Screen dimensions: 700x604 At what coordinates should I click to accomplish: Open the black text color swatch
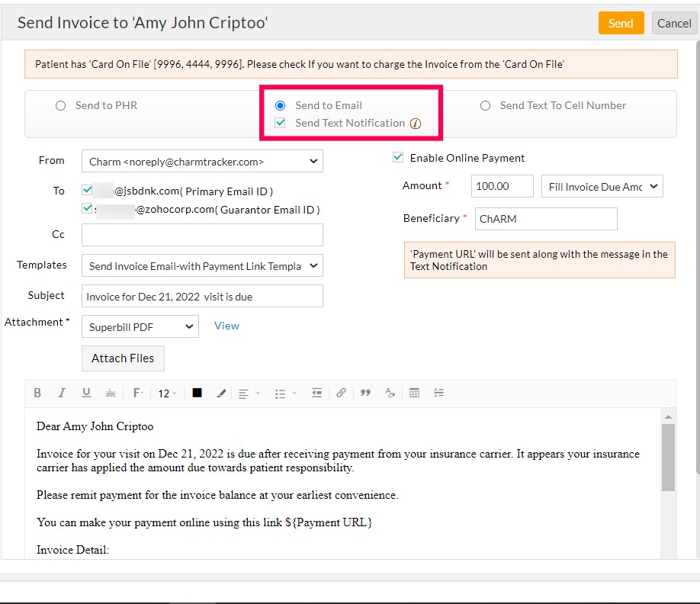197,394
